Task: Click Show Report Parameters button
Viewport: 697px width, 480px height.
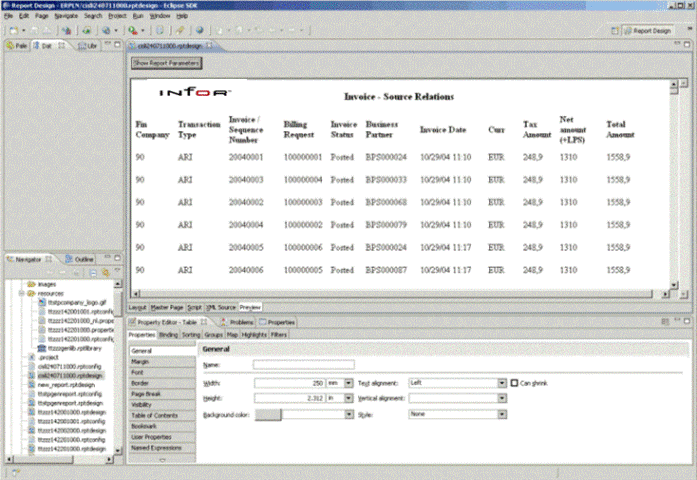Action: (x=167, y=63)
